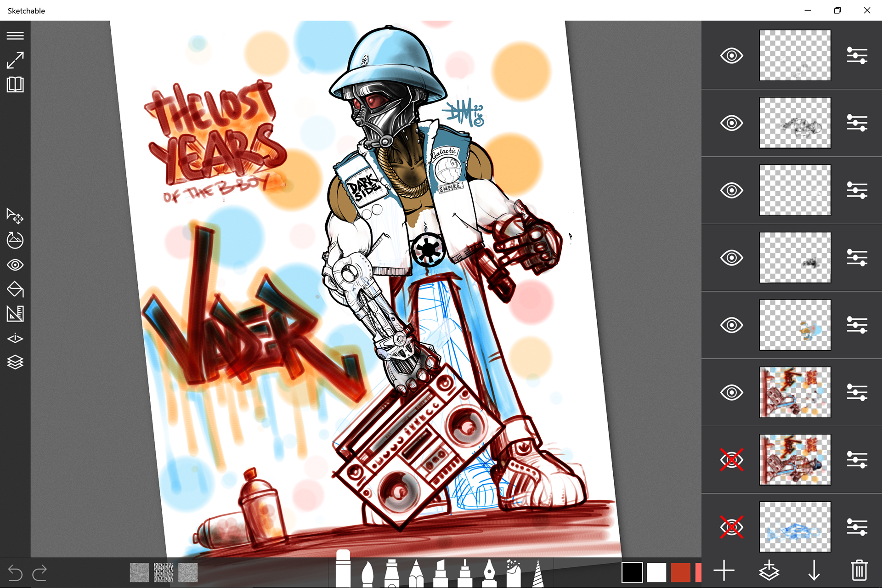The height and width of the screenshot is (588, 882).
Task: Toggle the symmetry mirror tool
Action: pyautogui.click(x=15, y=339)
